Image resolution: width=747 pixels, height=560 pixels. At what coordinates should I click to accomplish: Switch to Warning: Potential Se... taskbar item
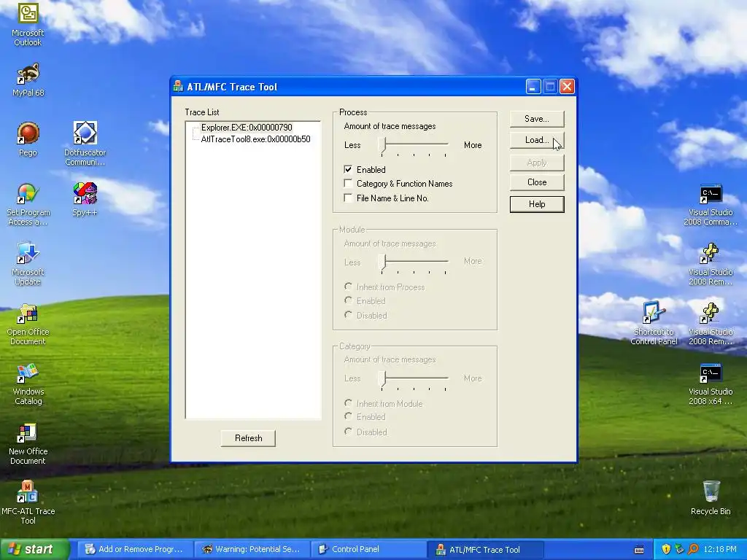pos(252,550)
